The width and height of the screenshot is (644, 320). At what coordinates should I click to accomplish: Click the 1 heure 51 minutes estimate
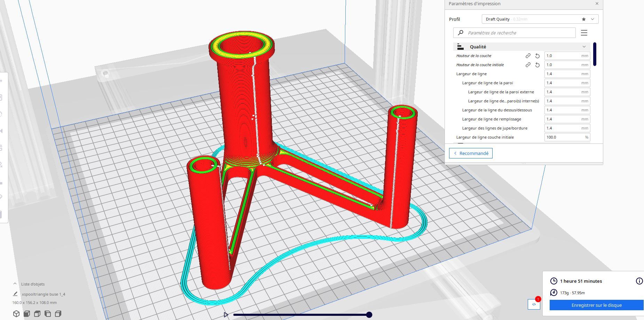click(x=581, y=281)
